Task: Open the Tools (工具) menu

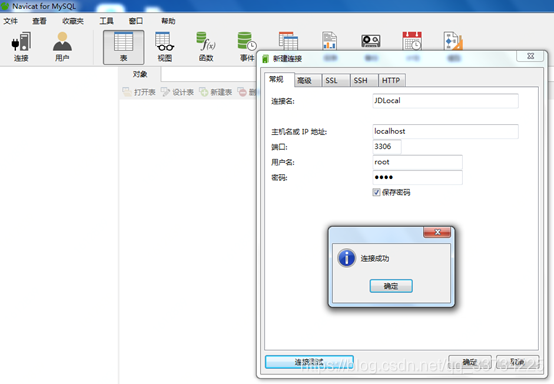Action: tap(106, 21)
